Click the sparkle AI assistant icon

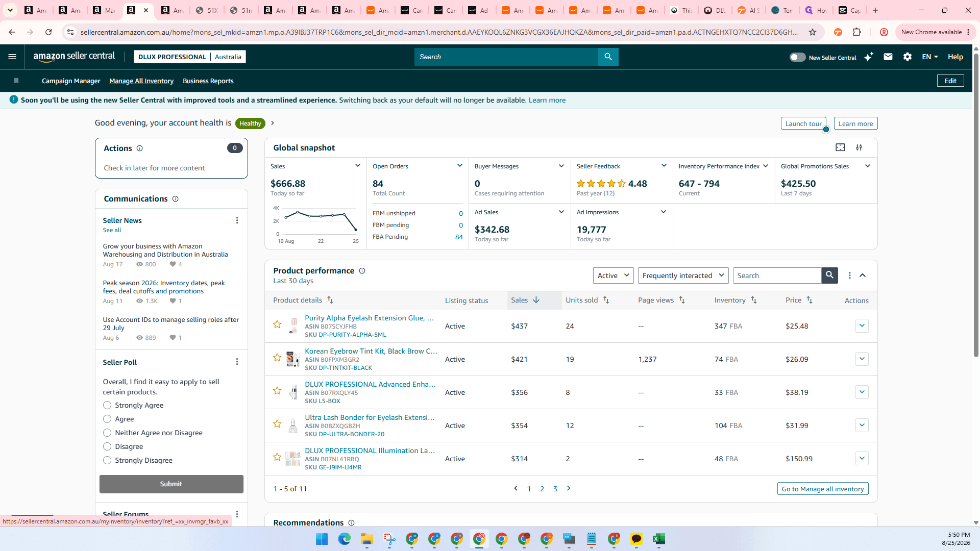tap(868, 57)
